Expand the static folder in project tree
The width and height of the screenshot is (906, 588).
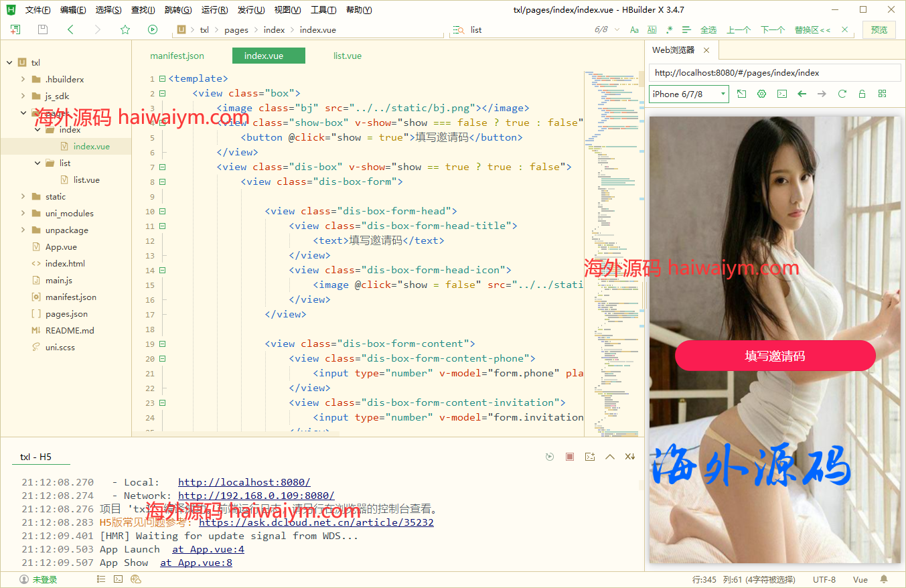pyautogui.click(x=56, y=196)
